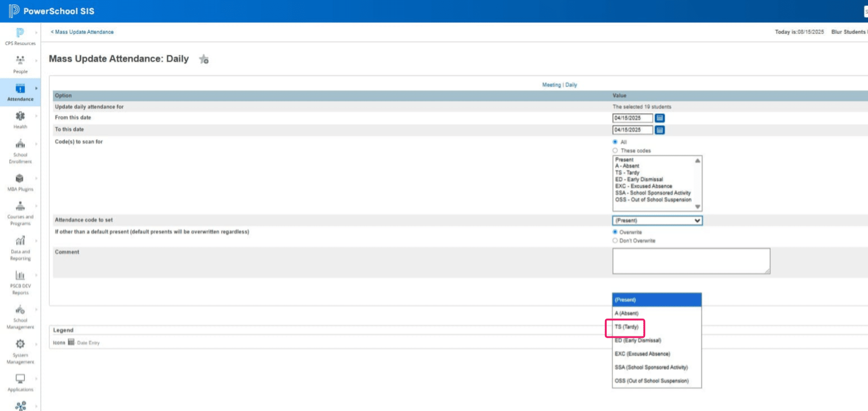Choose EXC (Excused Absence) from dropdown list
This screenshot has width=868, height=411.
pyautogui.click(x=642, y=354)
